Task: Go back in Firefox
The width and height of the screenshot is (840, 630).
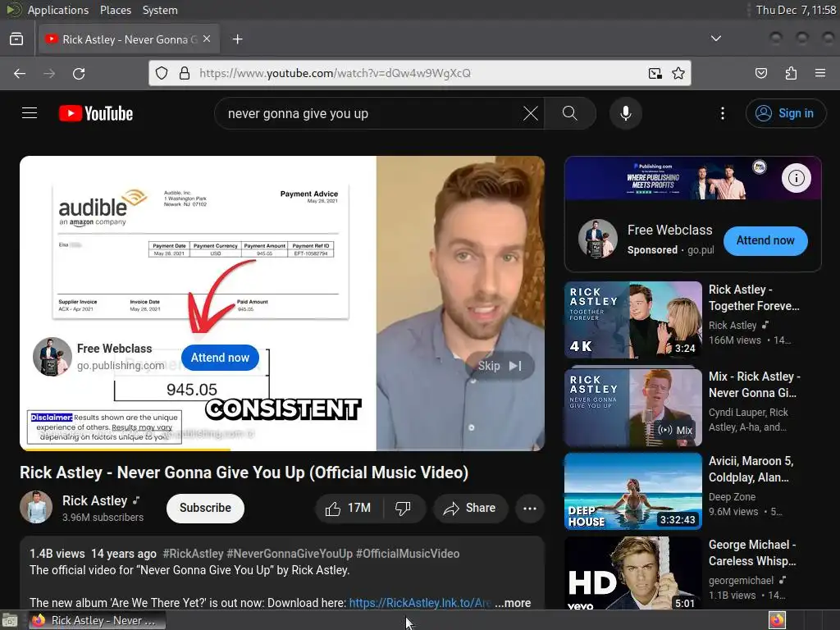Action: tap(20, 73)
